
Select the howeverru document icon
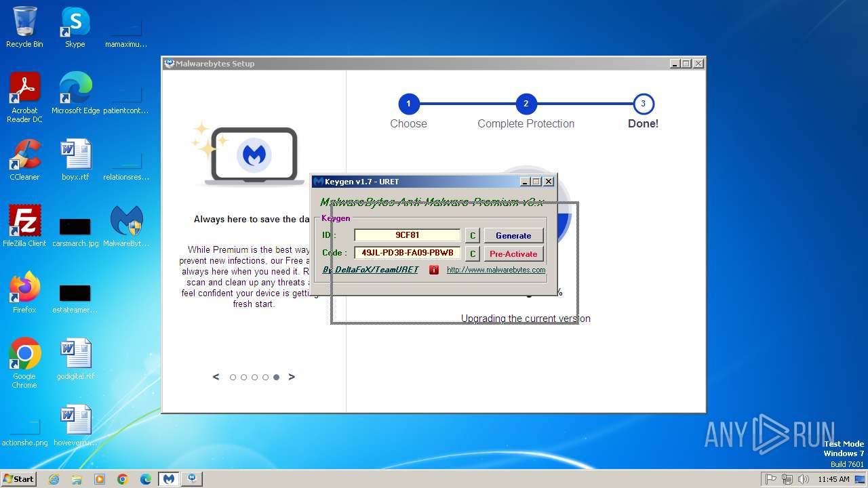75,426
